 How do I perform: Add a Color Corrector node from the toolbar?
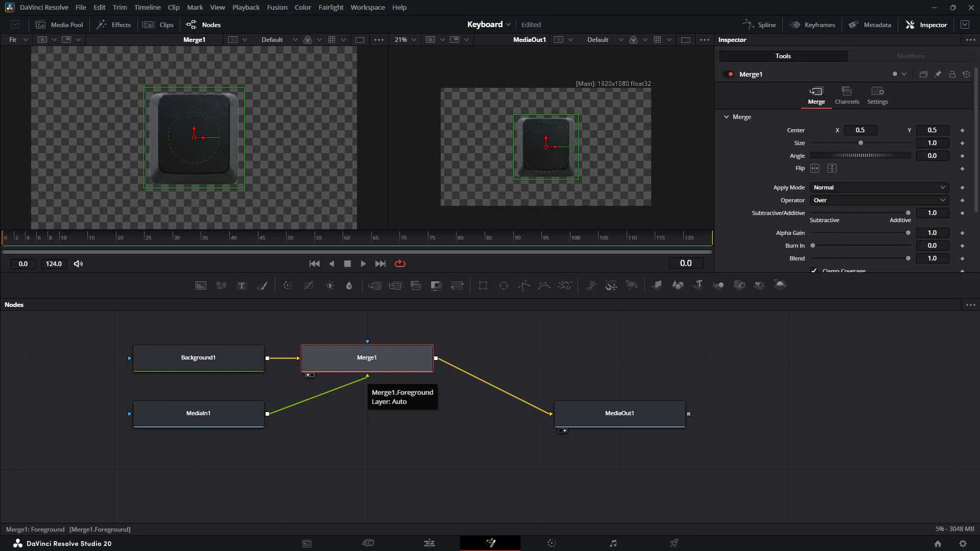288,285
